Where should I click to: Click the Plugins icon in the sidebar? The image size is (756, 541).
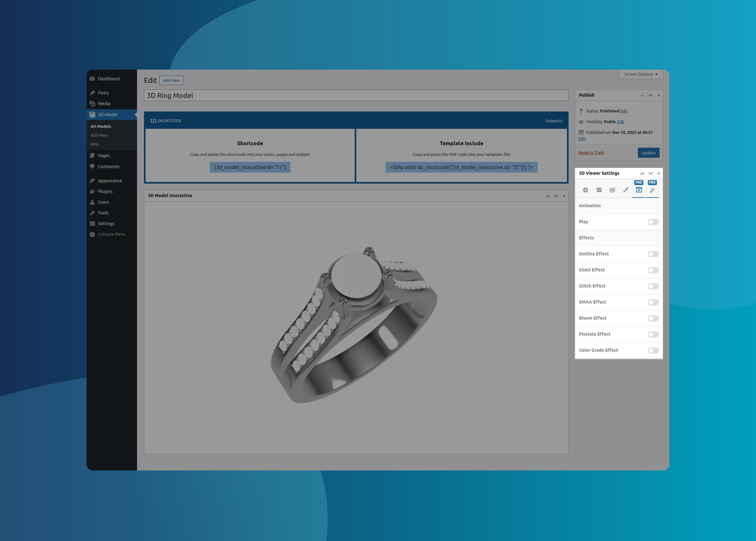point(92,191)
